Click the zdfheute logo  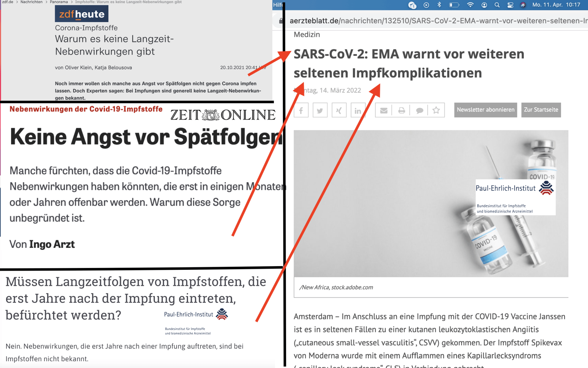coord(81,14)
